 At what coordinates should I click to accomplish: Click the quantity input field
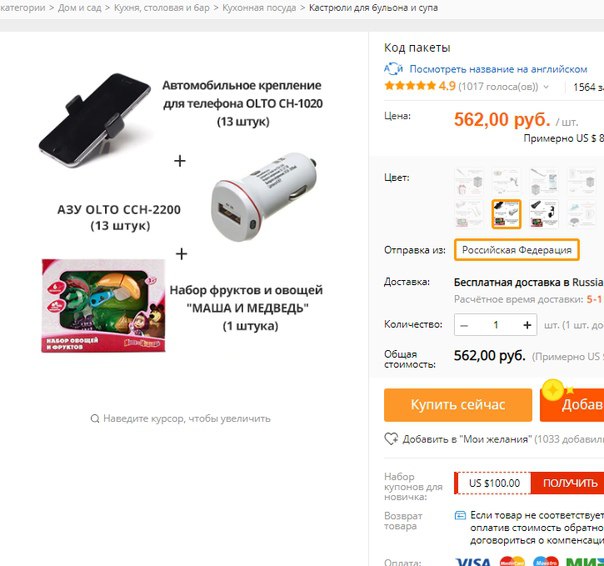click(x=496, y=325)
